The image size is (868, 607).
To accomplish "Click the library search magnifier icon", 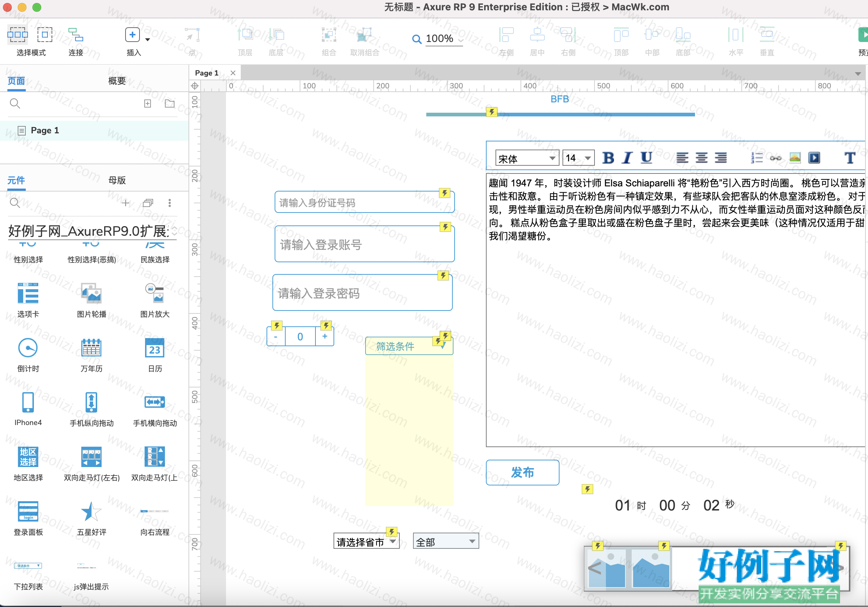I will click(15, 203).
